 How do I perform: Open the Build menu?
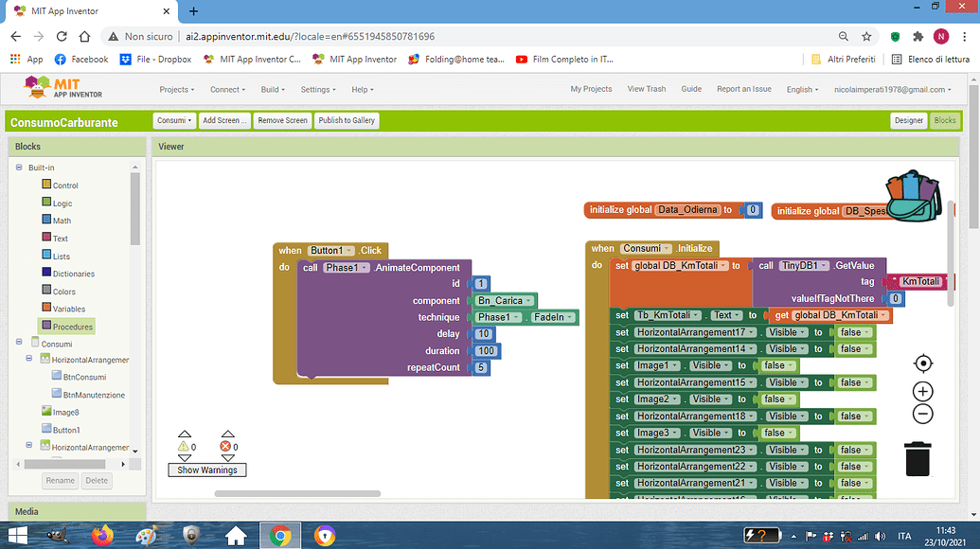click(273, 89)
